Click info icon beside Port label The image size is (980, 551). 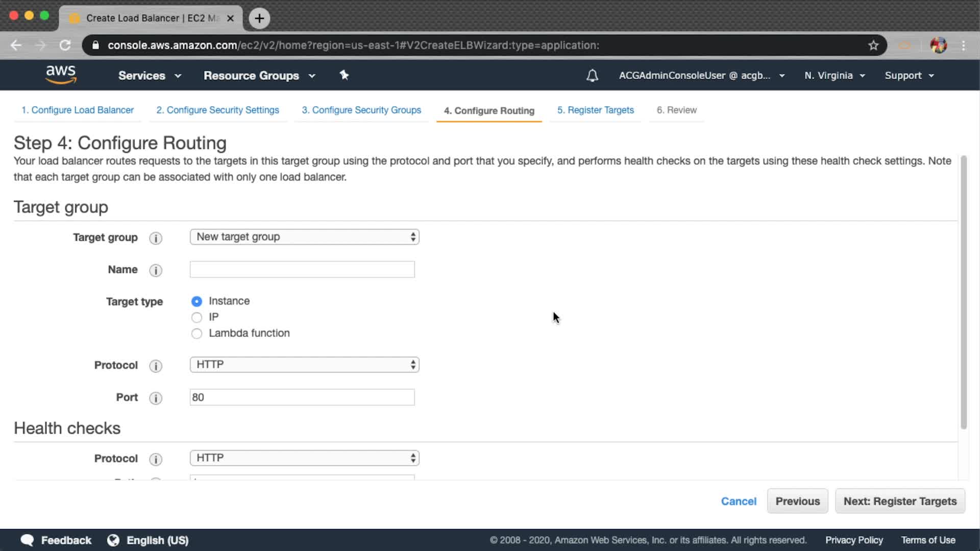[x=156, y=398]
